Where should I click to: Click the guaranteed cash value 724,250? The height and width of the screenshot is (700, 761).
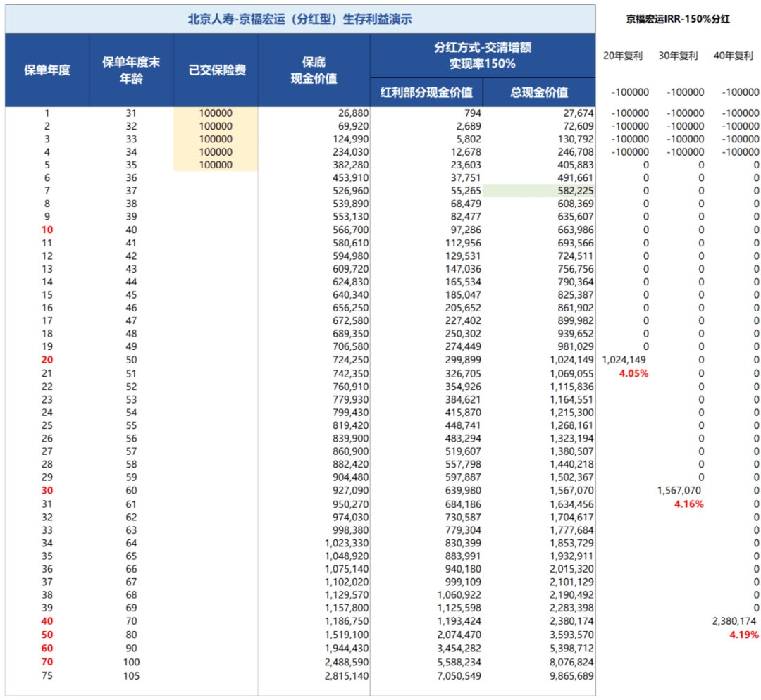click(x=350, y=360)
